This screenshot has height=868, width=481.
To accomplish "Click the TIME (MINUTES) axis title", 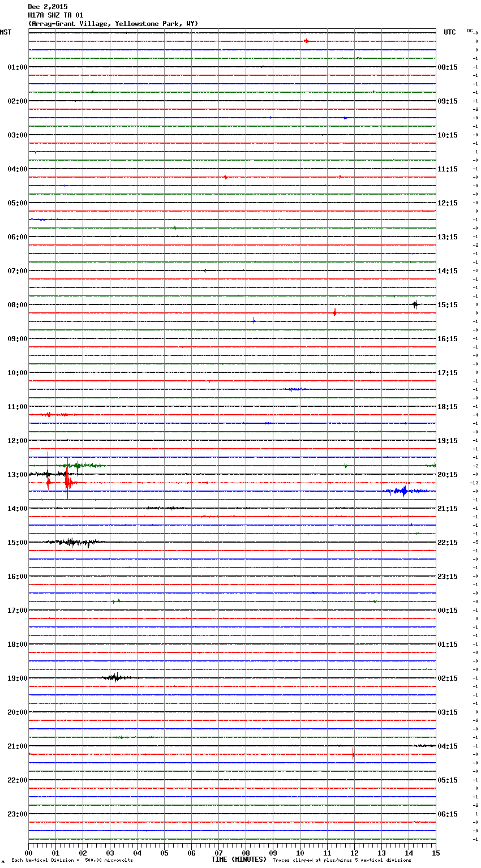I will tap(239, 860).
